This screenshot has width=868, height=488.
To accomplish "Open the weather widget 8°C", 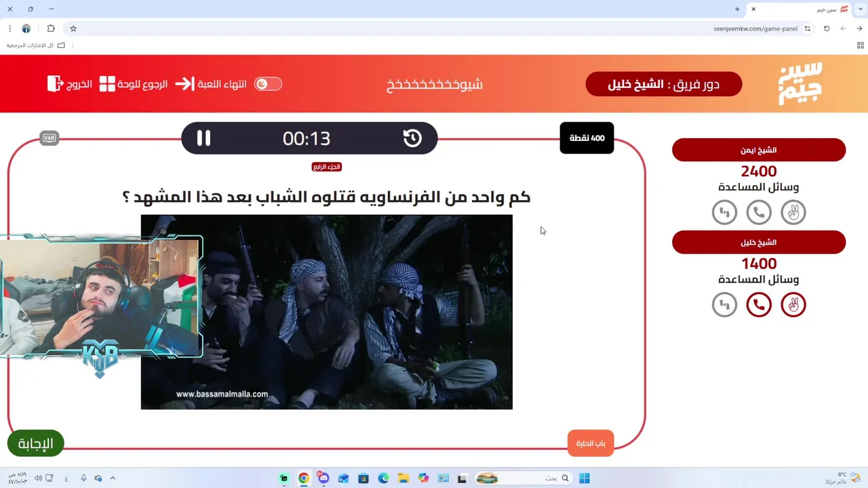I will (x=844, y=479).
